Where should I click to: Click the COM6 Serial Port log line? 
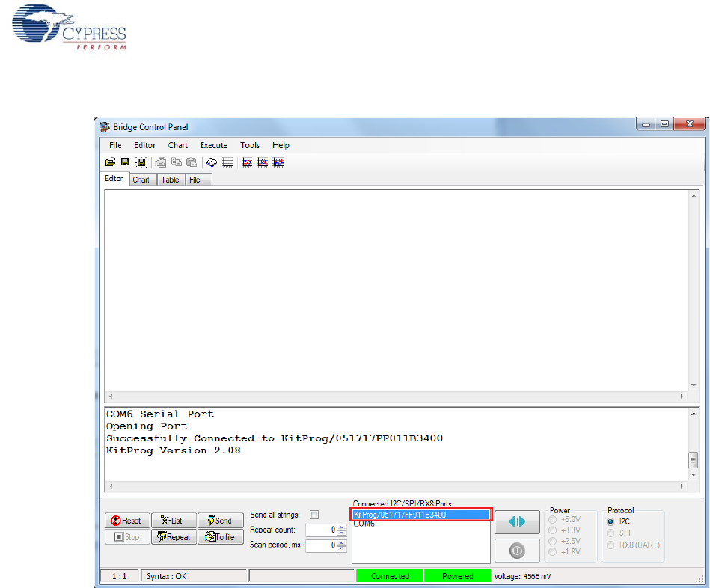point(160,414)
